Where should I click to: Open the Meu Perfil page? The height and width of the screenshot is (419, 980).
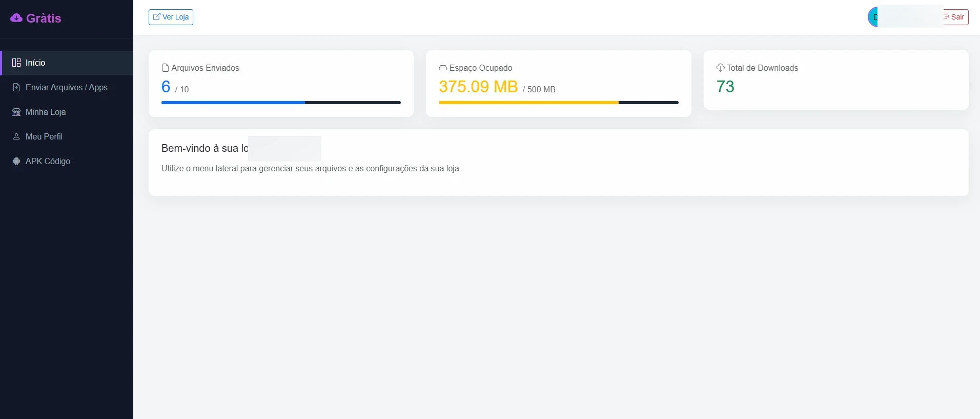pos(67,136)
